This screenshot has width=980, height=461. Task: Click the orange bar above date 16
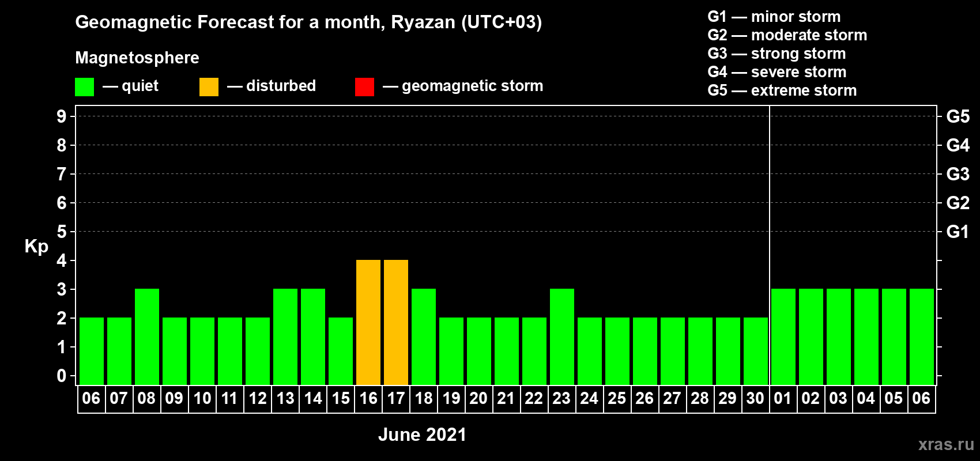click(368, 322)
